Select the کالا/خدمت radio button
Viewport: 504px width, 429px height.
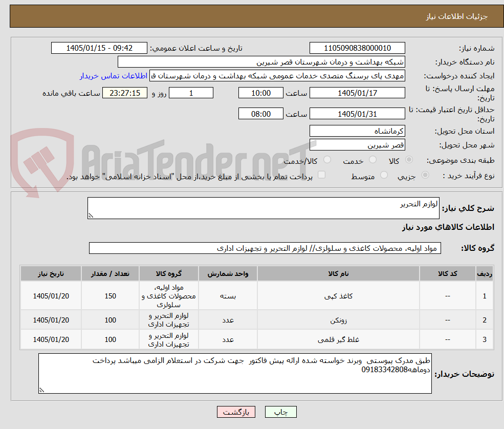click(x=327, y=160)
